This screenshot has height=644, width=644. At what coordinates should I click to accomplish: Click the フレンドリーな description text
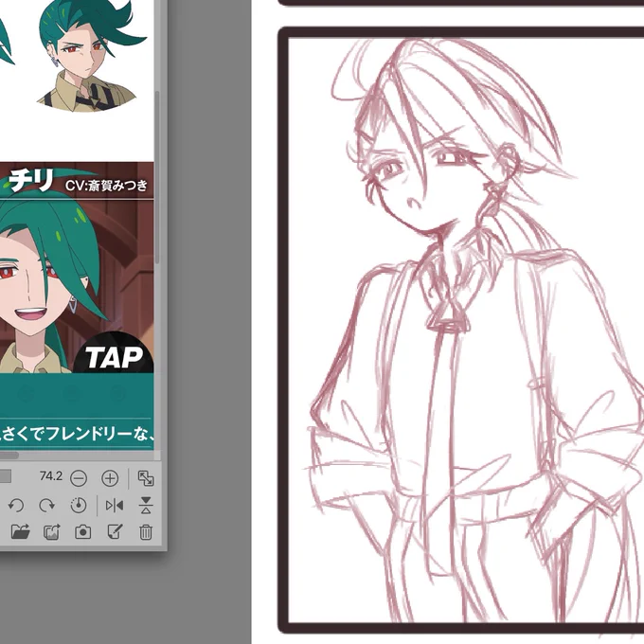[97, 434]
